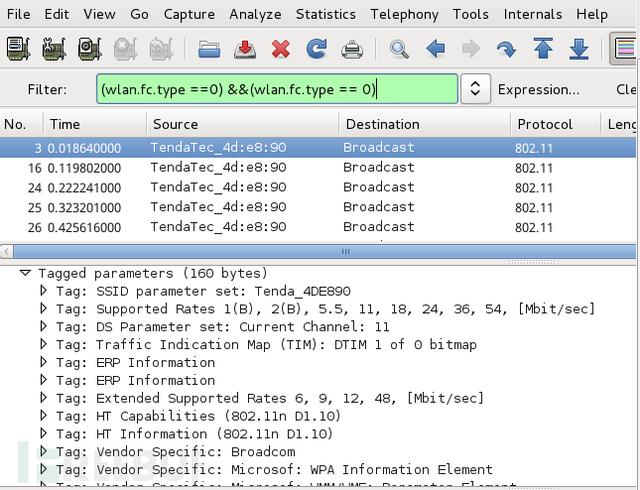Click the greyed restart capture icon
Screen dimensions: 640x490
161,49
